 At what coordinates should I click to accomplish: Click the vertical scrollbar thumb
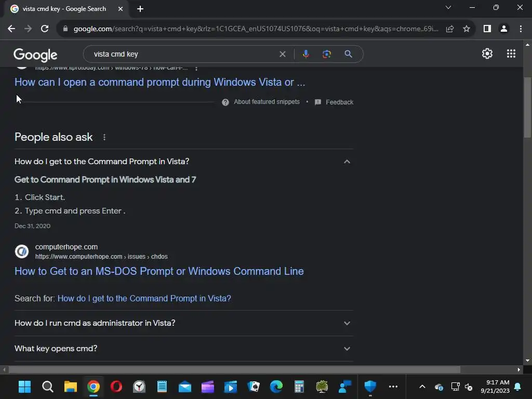pyautogui.click(x=527, y=108)
